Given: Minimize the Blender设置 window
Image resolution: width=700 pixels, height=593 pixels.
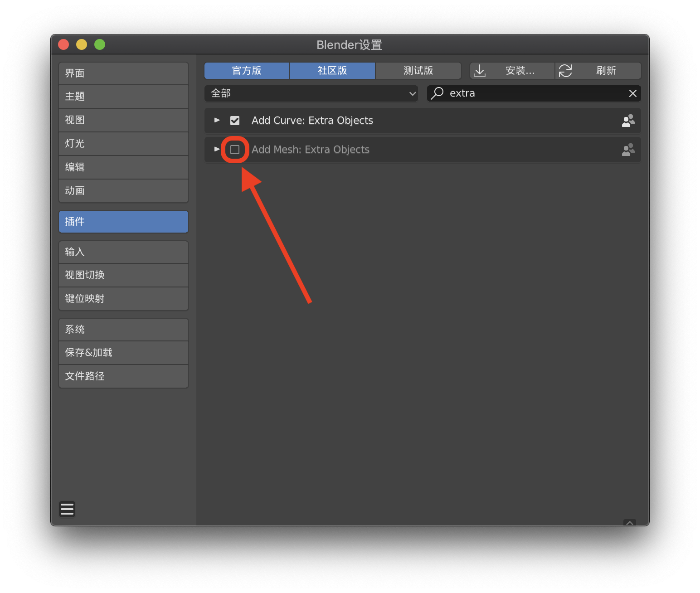Looking at the screenshot, I should point(82,44).
